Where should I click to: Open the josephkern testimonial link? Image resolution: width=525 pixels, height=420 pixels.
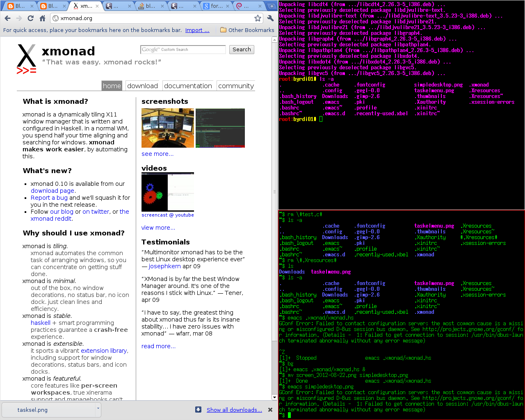point(164,266)
